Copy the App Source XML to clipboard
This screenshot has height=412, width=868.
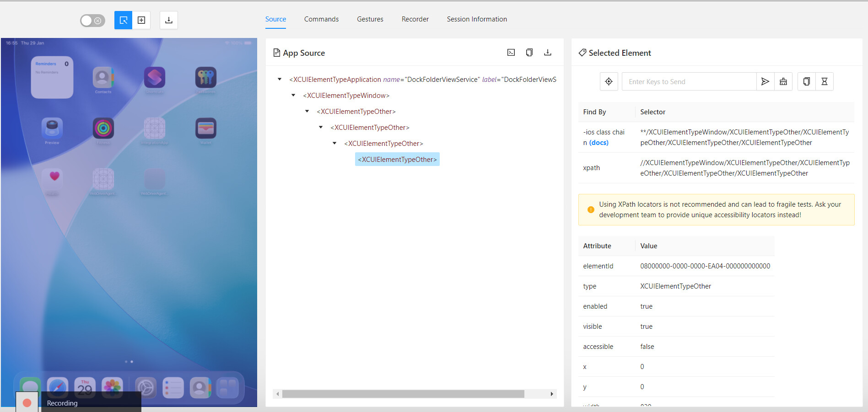coord(529,53)
